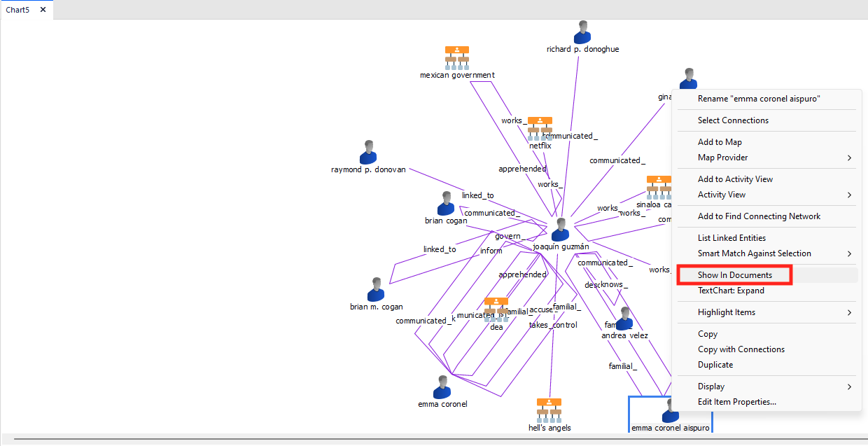868x446 pixels.
Task: Select the brian m. cogan person icon
Action: tap(376, 289)
